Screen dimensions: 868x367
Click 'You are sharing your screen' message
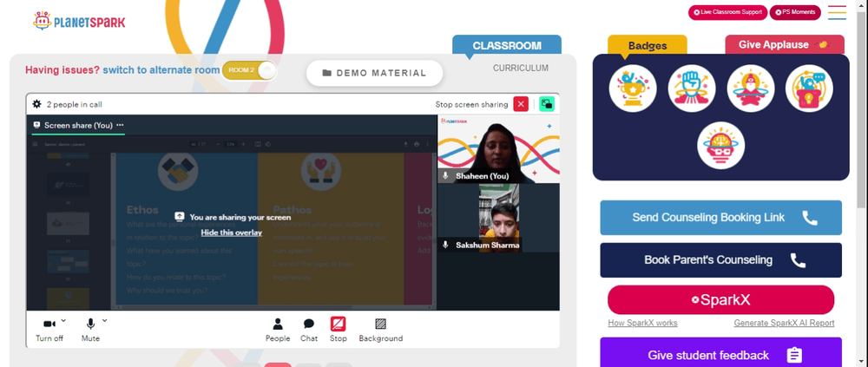[240, 218]
